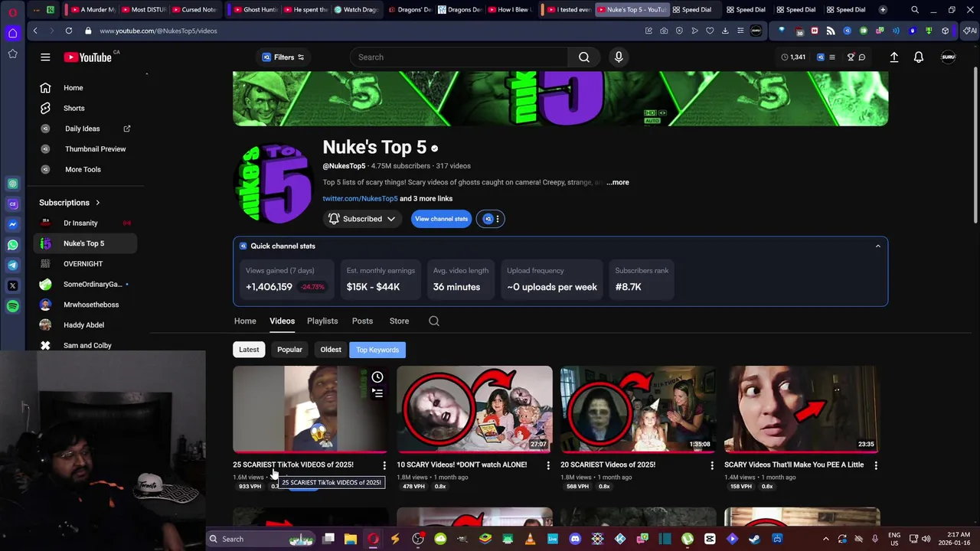Open the twitter.com/NukesTop5 link
980x551 pixels.
pos(360,199)
